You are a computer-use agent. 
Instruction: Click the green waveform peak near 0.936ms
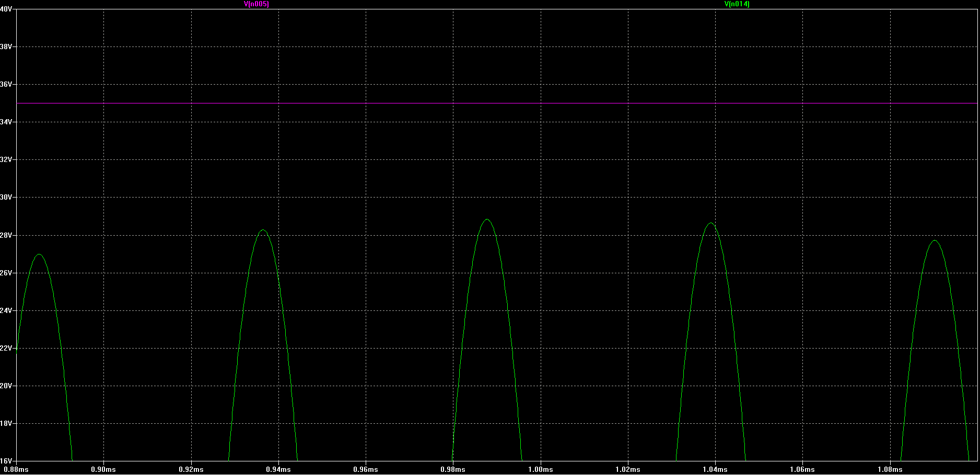pos(263,230)
